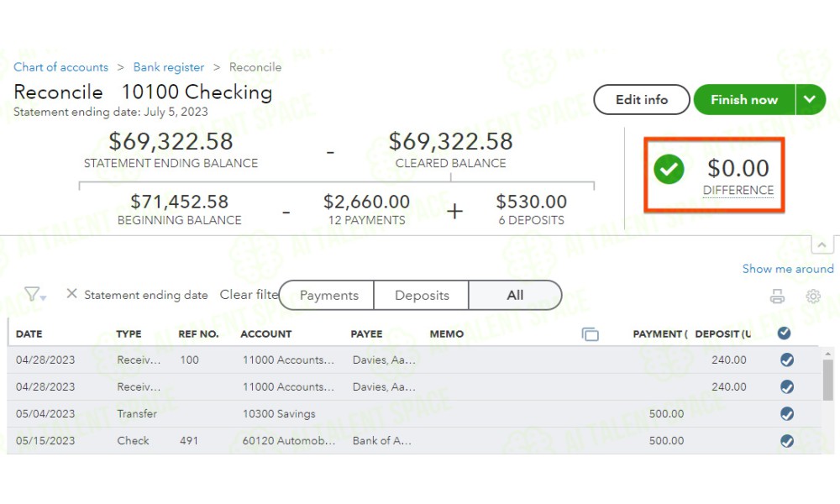The height and width of the screenshot is (504, 840).
Task: Expand the Finish now dropdown arrow
Action: 809,99
